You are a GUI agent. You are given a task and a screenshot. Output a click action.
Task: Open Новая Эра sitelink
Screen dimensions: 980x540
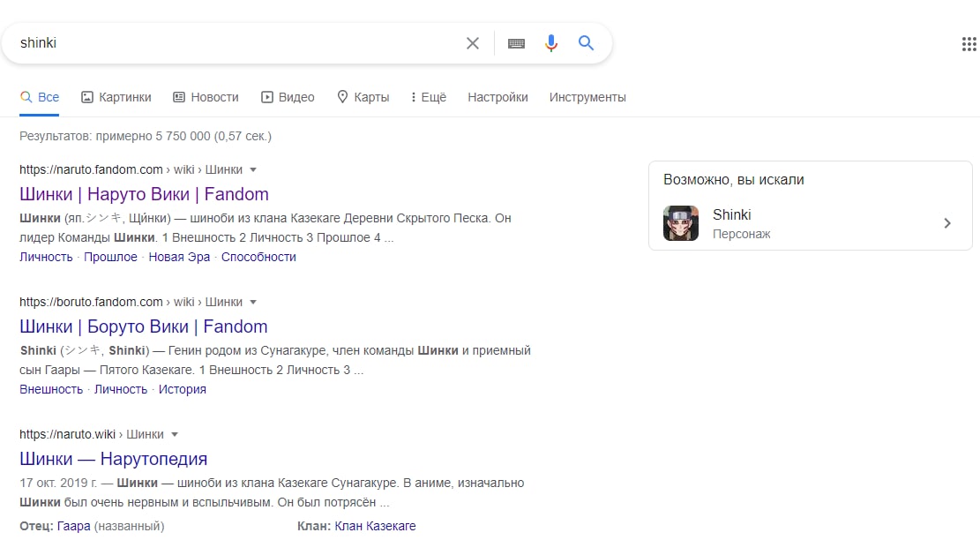(x=179, y=257)
